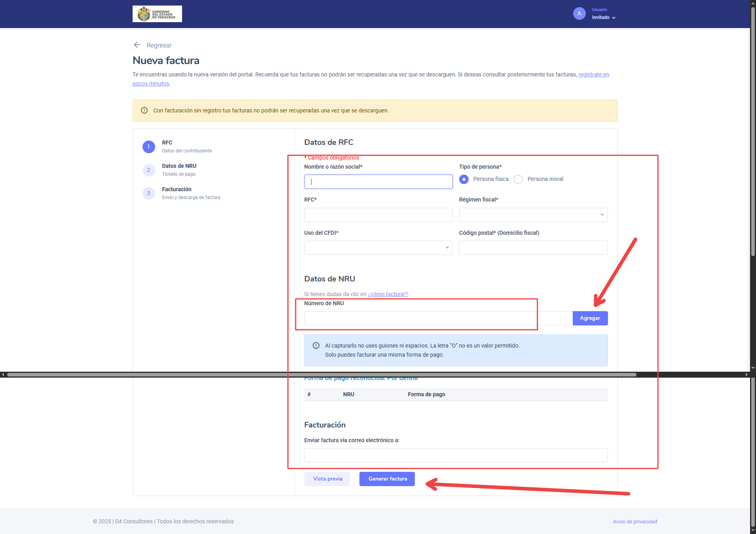
Task: Select step 1 RFC circle
Action: click(149, 146)
